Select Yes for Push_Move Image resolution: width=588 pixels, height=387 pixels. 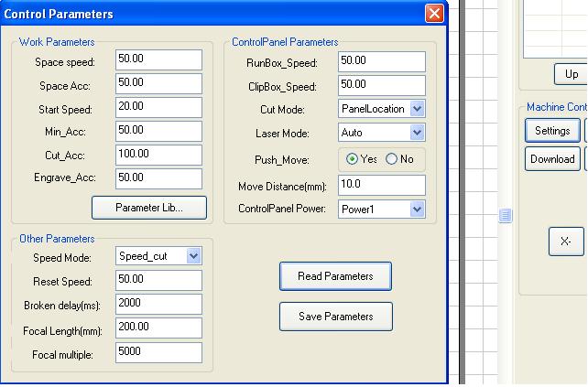tap(353, 159)
